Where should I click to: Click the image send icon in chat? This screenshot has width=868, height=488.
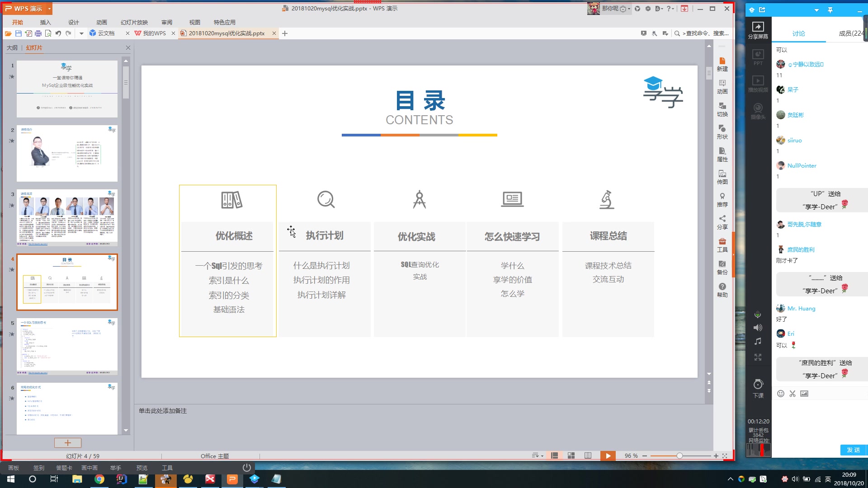(804, 394)
